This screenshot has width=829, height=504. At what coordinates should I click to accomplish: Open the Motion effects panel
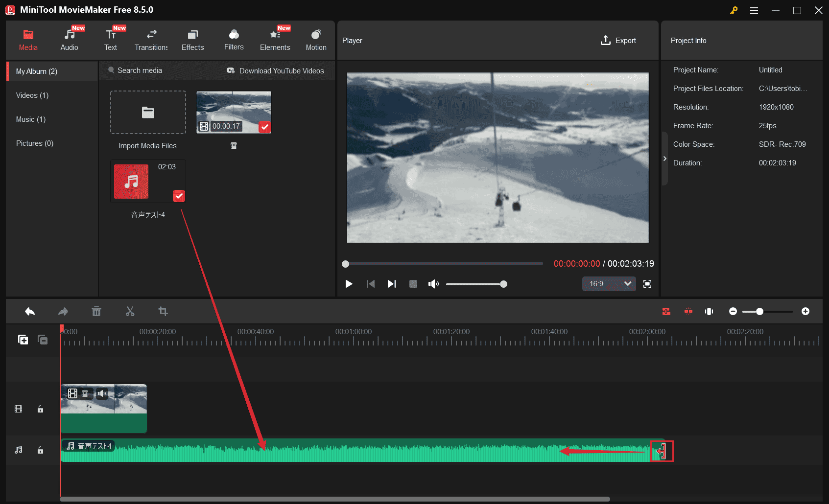point(316,39)
